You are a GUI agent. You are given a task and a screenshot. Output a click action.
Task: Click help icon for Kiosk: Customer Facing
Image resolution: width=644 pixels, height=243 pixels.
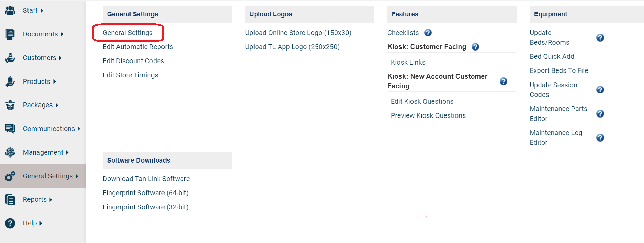click(x=475, y=47)
